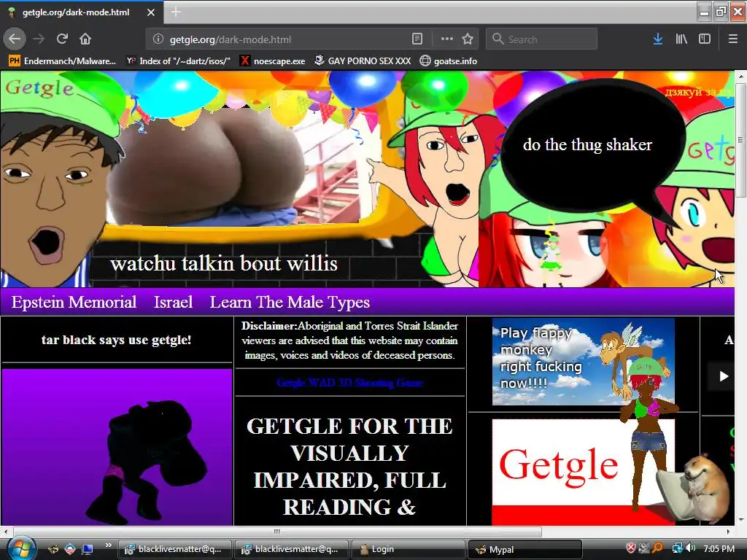This screenshot has width=747, height=560.
Task: Click the Play flappy monkey banner
Action: click(583, 362)
